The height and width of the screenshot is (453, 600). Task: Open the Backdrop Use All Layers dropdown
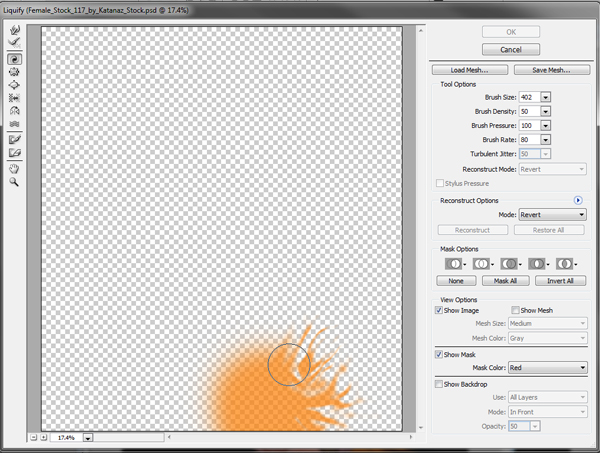point(548,398)
